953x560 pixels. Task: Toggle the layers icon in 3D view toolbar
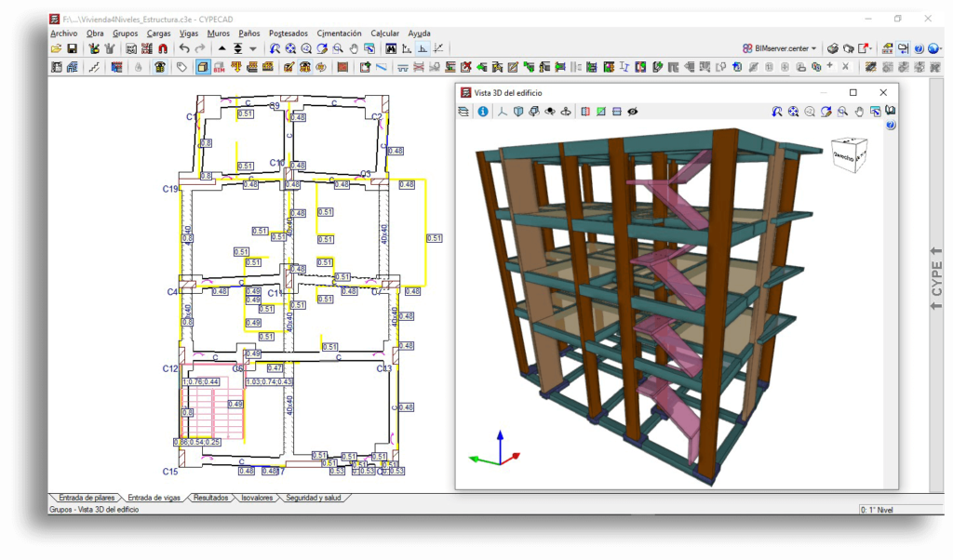click(463, 112)
